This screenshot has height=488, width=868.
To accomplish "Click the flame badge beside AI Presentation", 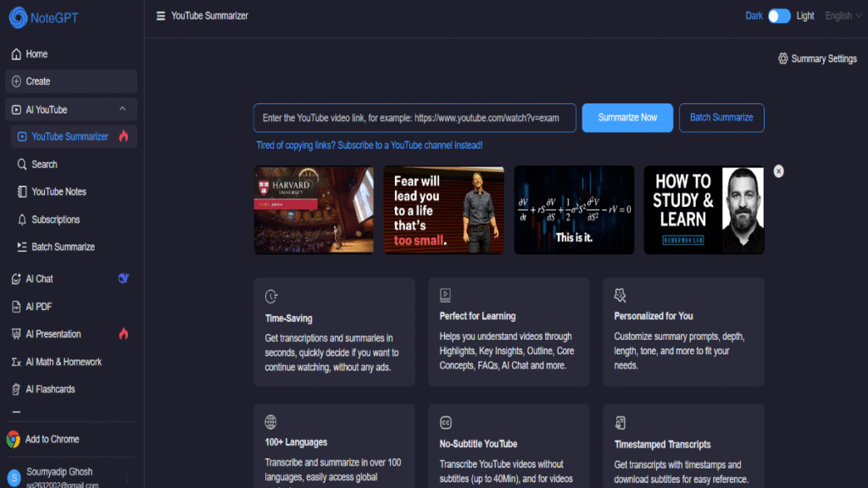I will click(124, 334).
